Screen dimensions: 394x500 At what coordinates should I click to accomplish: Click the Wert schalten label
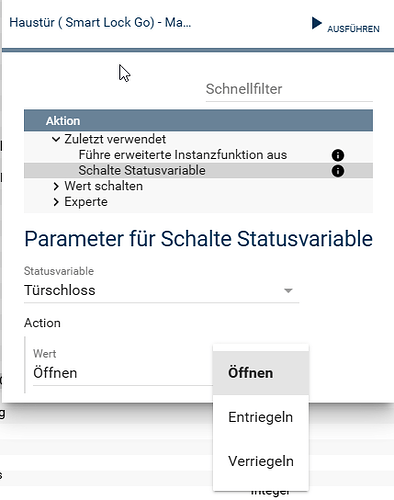104,186
